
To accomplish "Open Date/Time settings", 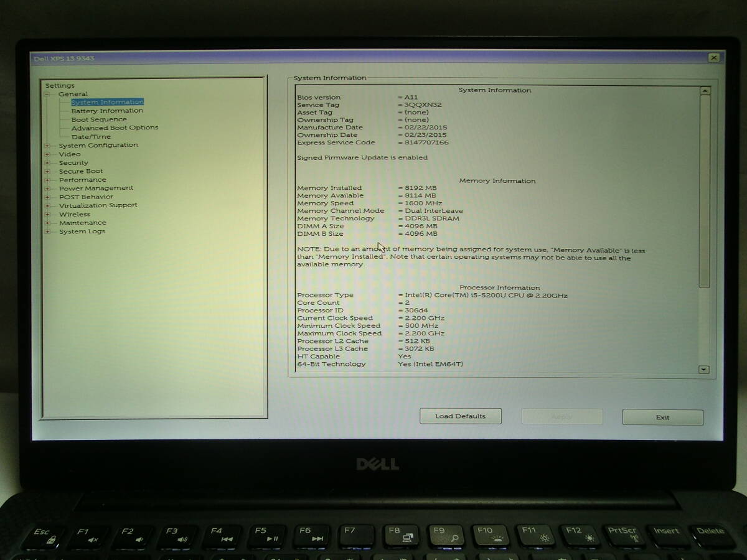I will click(x=91, y=137).
